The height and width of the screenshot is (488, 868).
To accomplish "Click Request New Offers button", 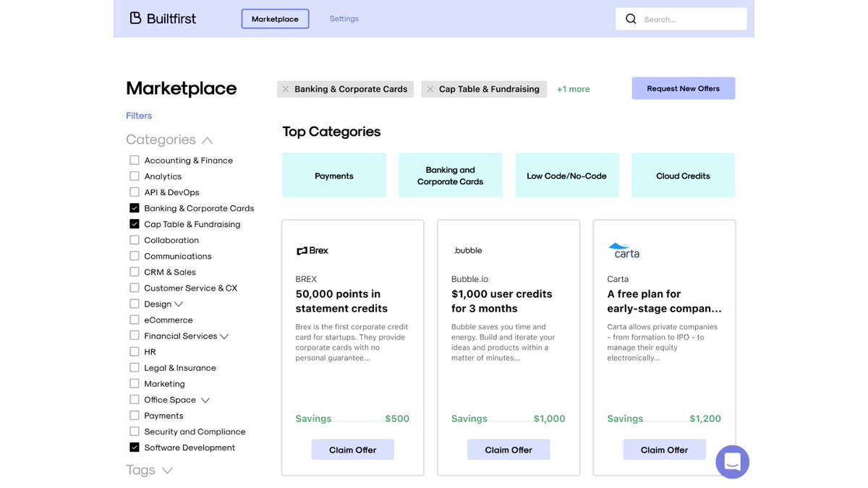I will tap(684, 88).
